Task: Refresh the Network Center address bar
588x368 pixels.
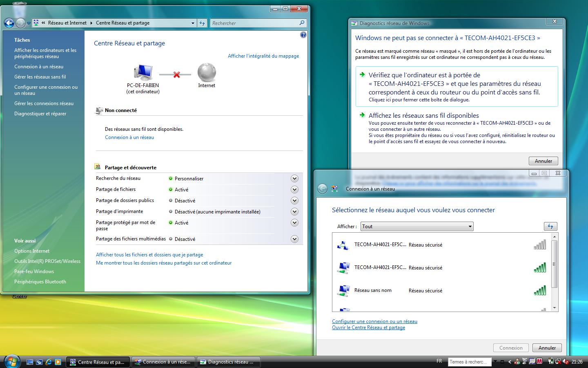Action: (x=202, y=23)
